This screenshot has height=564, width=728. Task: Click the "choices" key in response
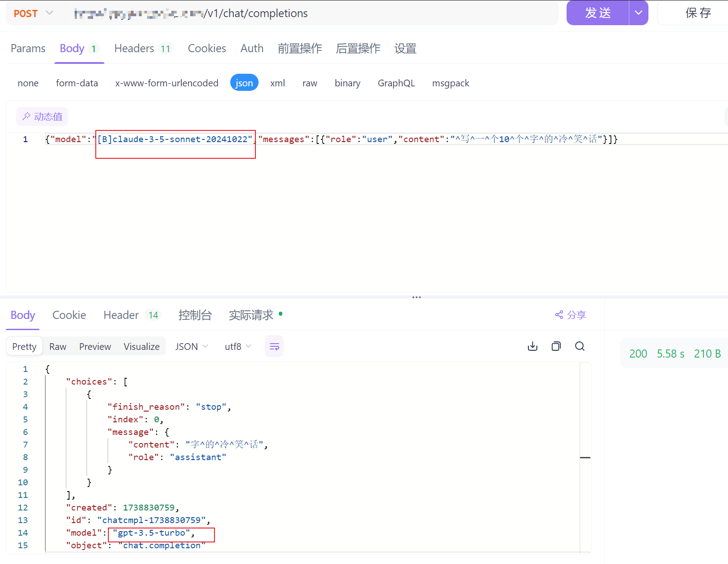[x=89, y=382]
